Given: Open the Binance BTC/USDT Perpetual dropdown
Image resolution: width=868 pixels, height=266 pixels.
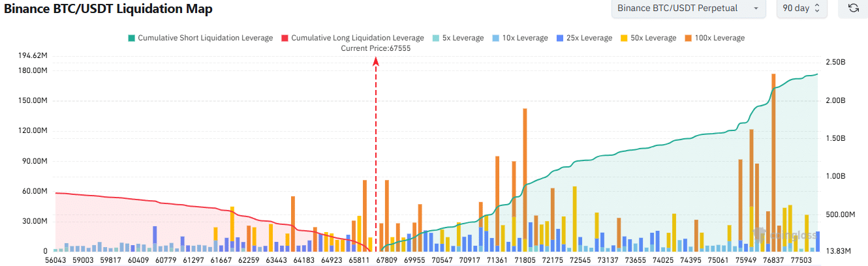Looking at the screenshot, I should [688, 8].
